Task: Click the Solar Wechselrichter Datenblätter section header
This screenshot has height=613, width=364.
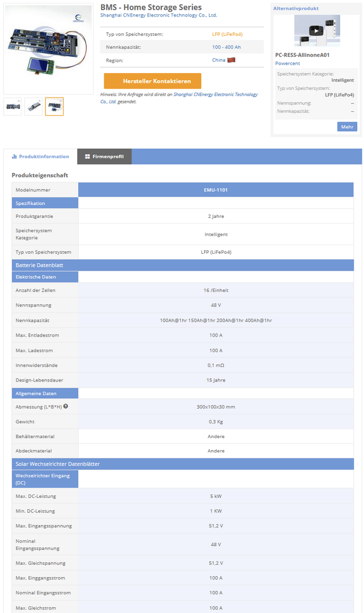Action: [183, 464]
